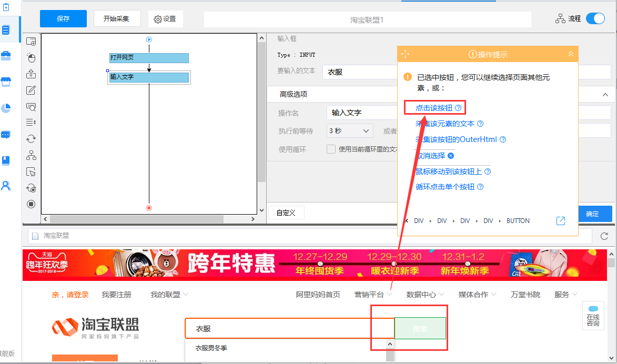Click the workflow start play marker
The width and height of the screenshot is (617, 364).
149,39
